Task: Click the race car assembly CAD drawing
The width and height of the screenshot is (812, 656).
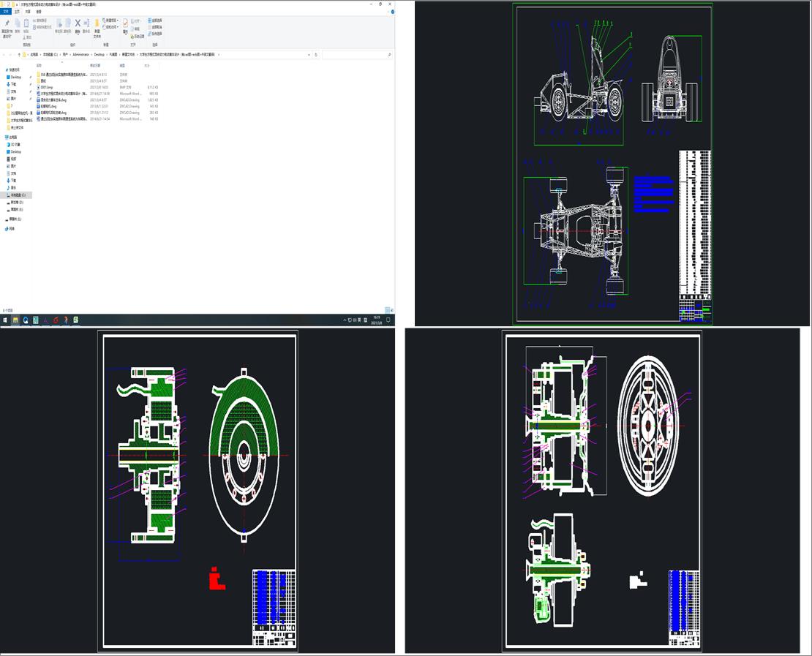Action: [x=612, y=164]
